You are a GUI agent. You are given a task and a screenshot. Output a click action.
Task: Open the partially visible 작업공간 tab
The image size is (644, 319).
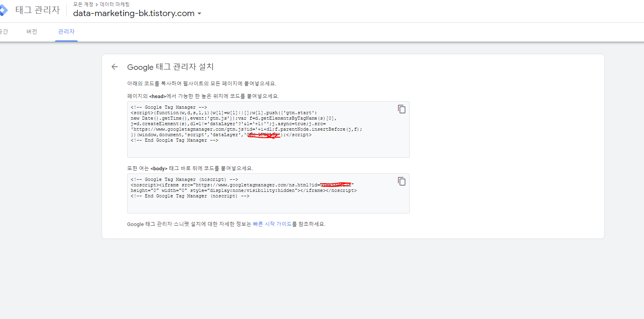tap(4, 32)
